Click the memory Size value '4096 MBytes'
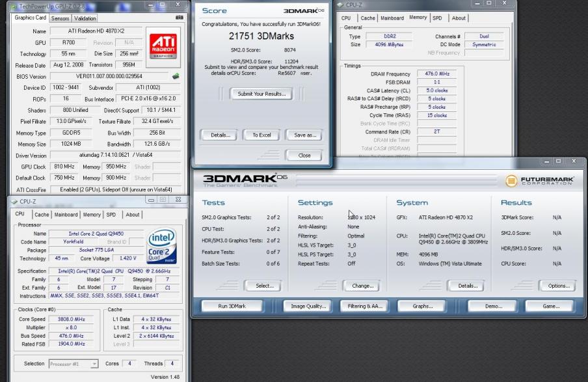 (x=389, y=45)
